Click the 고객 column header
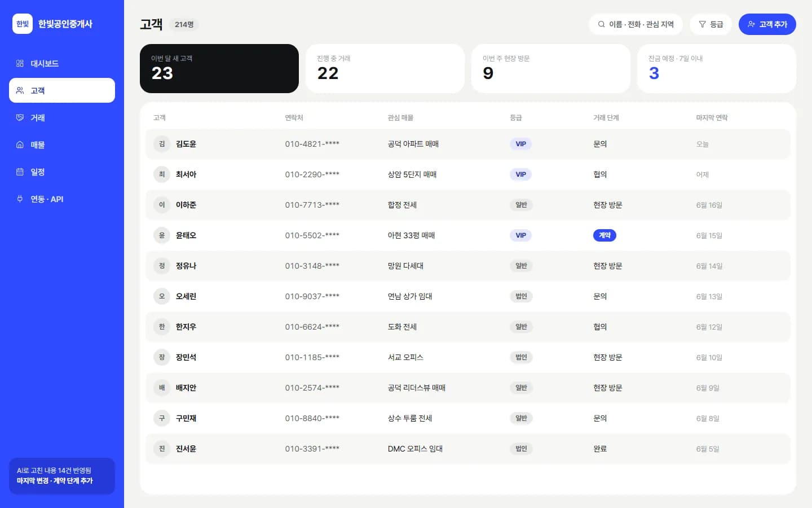 pos(160,117)
